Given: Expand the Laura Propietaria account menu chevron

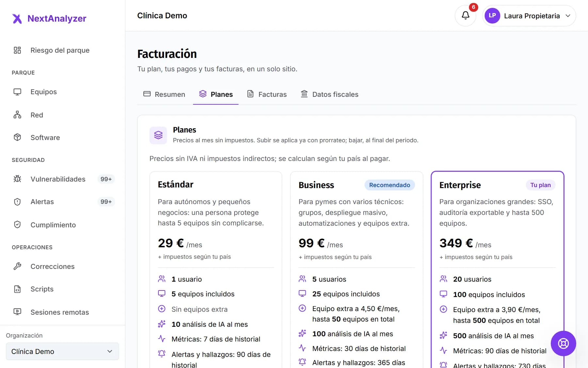Looking at the screenshot, I should point(568,16).
